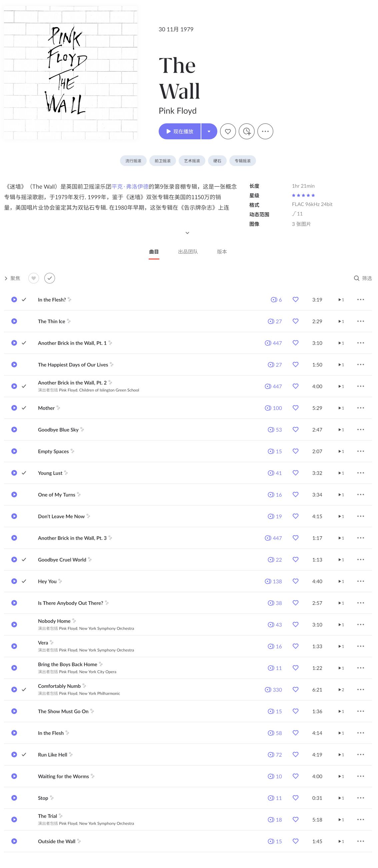Open the 平克·弗洛伊德 artist link

pyautogui.click(x=130, y=186)
